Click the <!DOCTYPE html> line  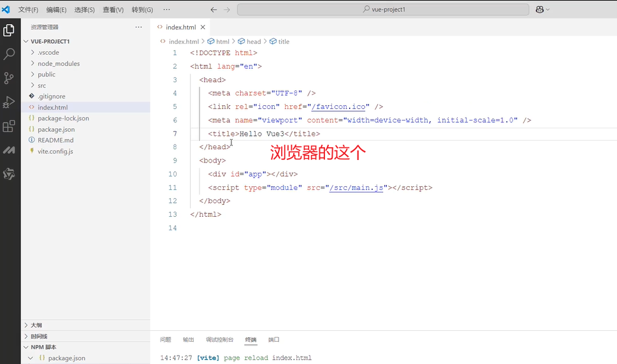(224, 53)
